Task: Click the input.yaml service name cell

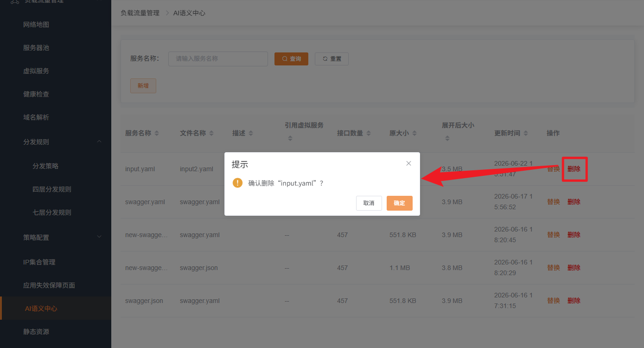Action: pyautogui.click(x=140, y=169)
